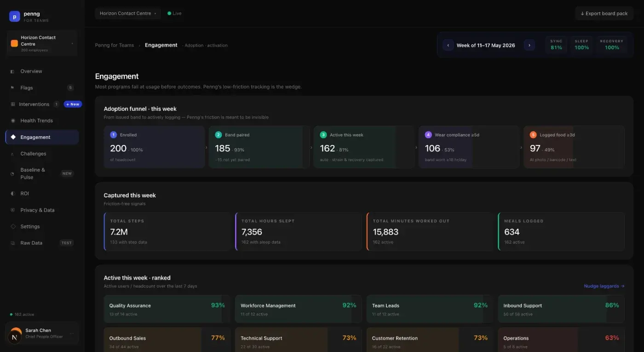The height and width of the screenshot is (352, 644).
Task: Open the Horizon Contact Centre header dropdown
Action: [128, 13]
